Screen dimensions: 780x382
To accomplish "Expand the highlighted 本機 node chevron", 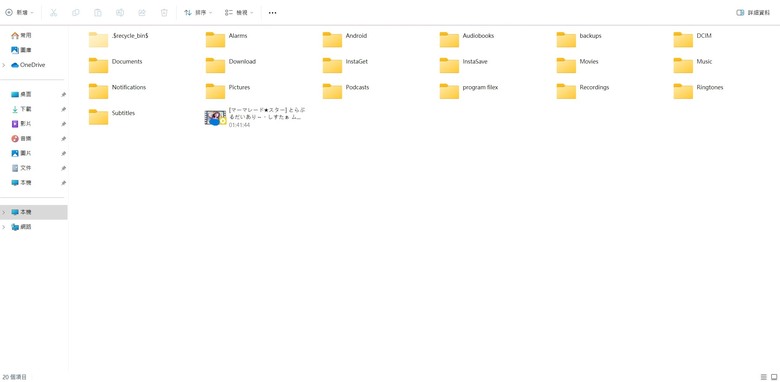I will [x=4, y=212].
